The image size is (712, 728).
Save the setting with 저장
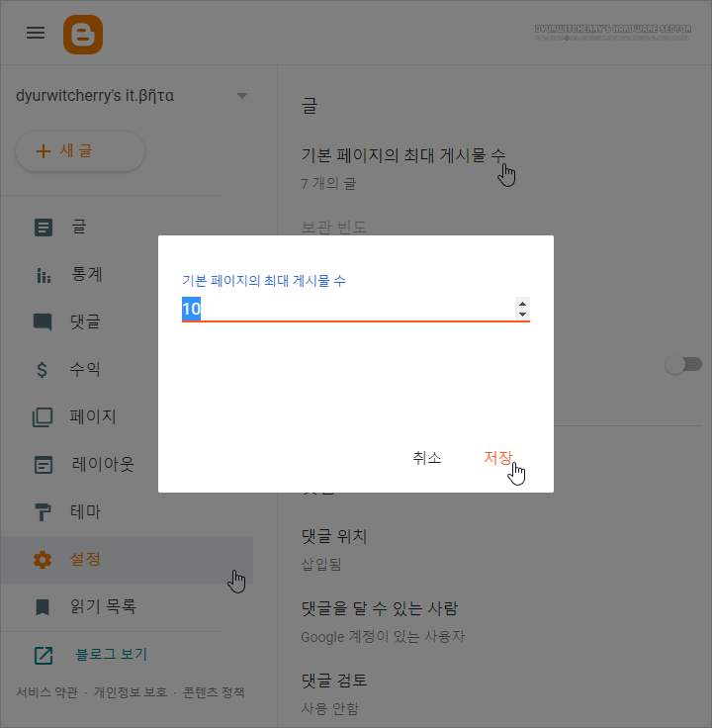[498, 458]
